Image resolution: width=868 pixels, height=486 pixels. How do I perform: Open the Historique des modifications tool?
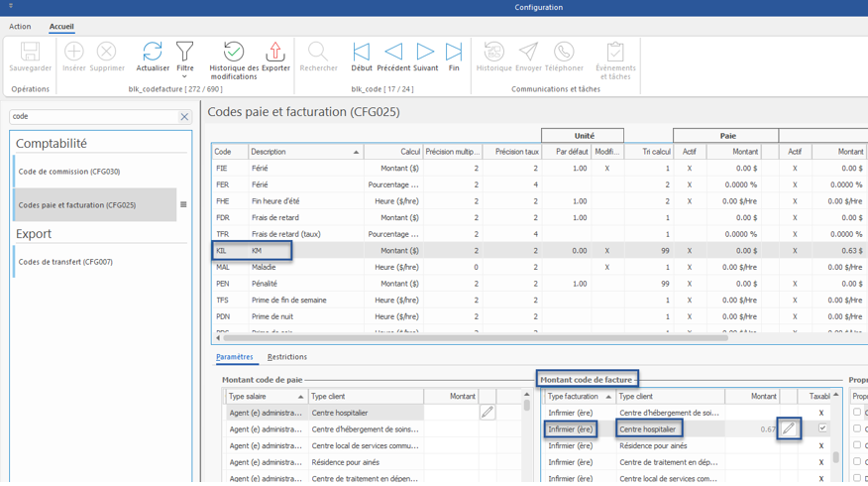pyautogui.click(x=234, y=58)
